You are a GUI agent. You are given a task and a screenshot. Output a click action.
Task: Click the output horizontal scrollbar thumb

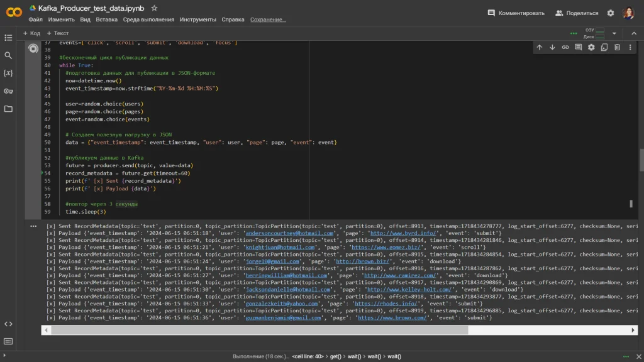click(259, 330)
